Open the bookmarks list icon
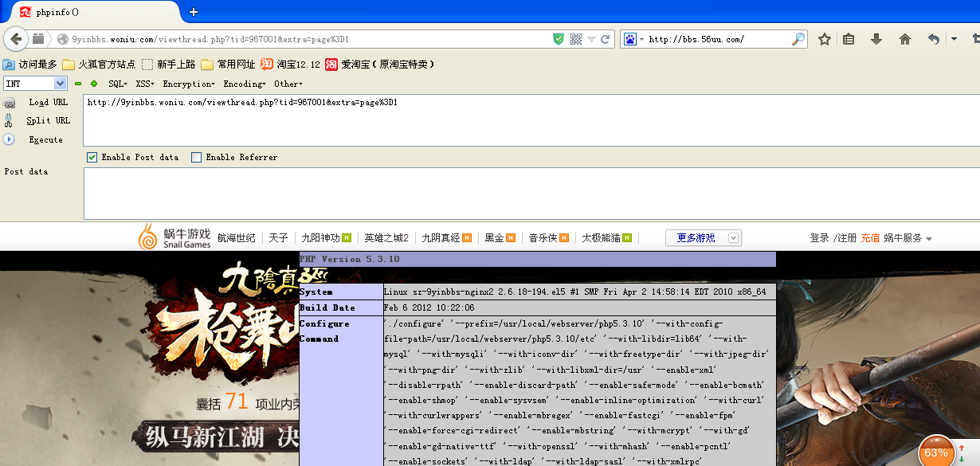This screenshot has height=466, width=980. tap(849, 39)
